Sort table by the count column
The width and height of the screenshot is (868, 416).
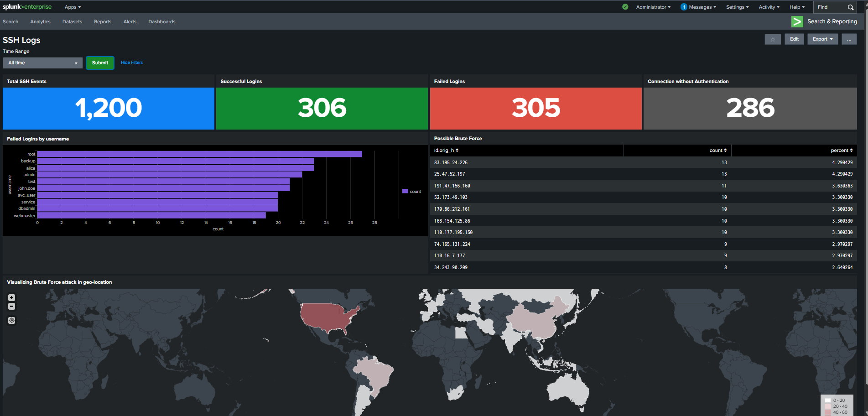click(717, 151)
